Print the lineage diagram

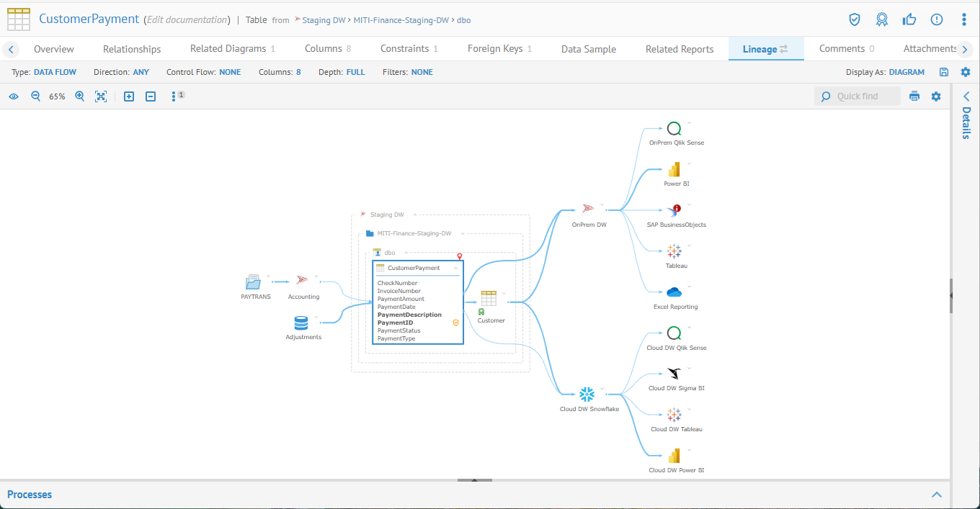914,96
